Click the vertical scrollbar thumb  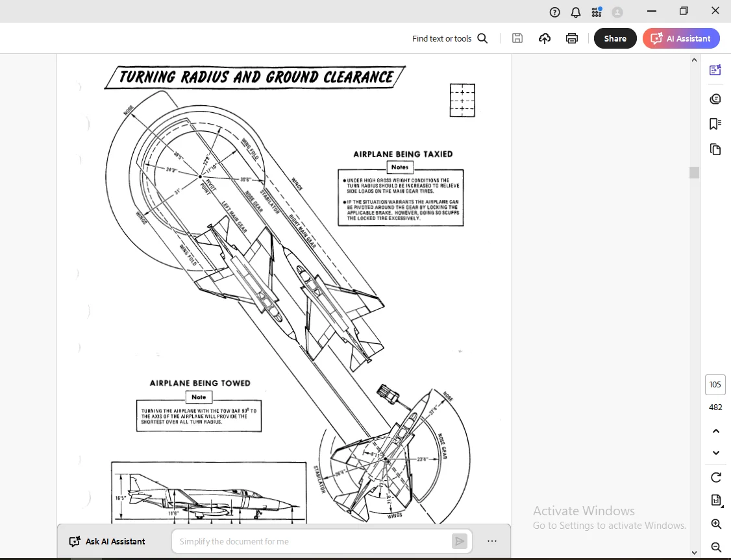pos(694,173)
